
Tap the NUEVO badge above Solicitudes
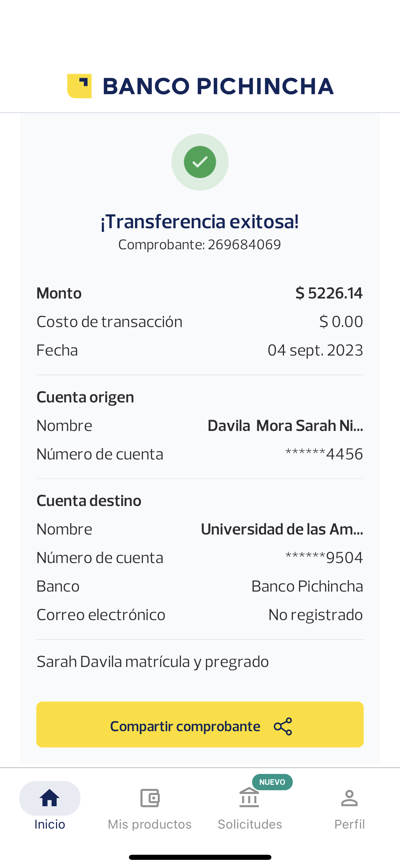point(272,782)
